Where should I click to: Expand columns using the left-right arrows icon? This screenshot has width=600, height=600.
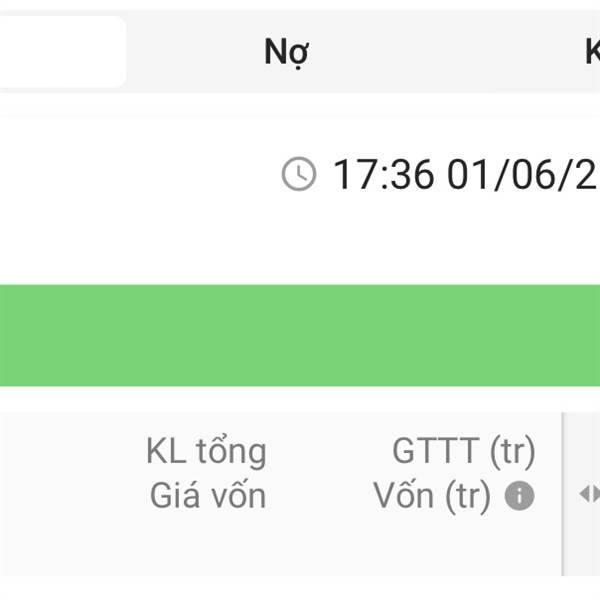[x=590, y=494]
